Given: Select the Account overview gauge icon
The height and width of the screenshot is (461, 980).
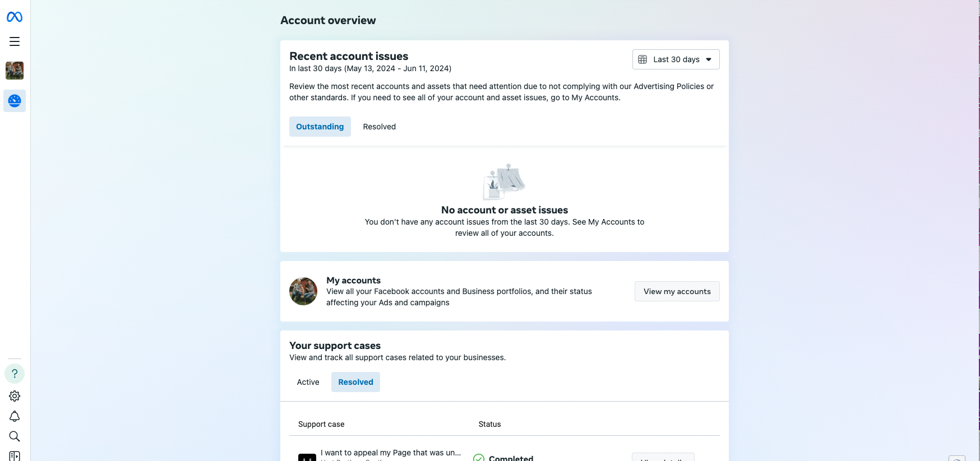Looking at the screenshot, I should click(15, 101).
